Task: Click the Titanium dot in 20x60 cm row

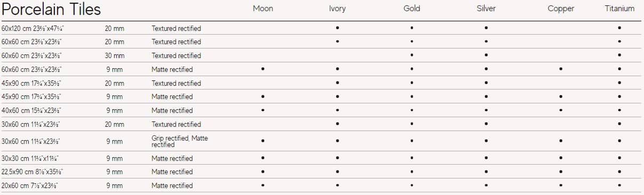Action: click(619, 185)
